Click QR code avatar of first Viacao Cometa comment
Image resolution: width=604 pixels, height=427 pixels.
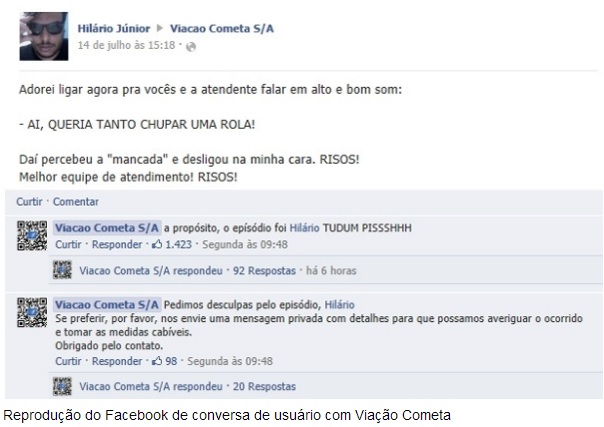pyautogui.click(x=32, y=236)
